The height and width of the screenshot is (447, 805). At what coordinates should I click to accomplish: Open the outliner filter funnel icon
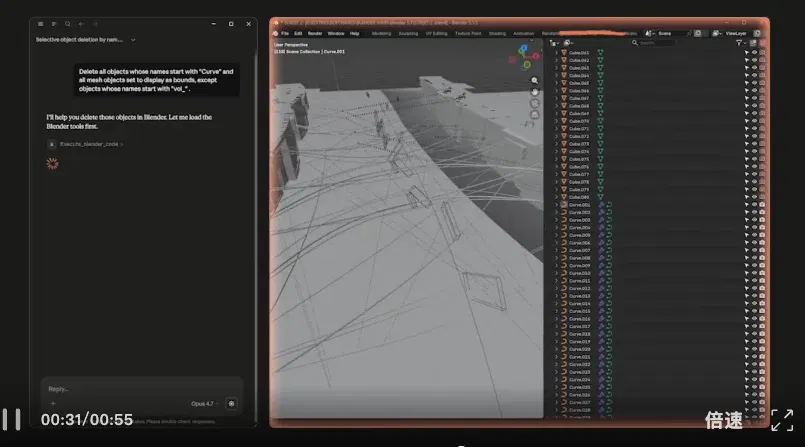pos(739,43)
